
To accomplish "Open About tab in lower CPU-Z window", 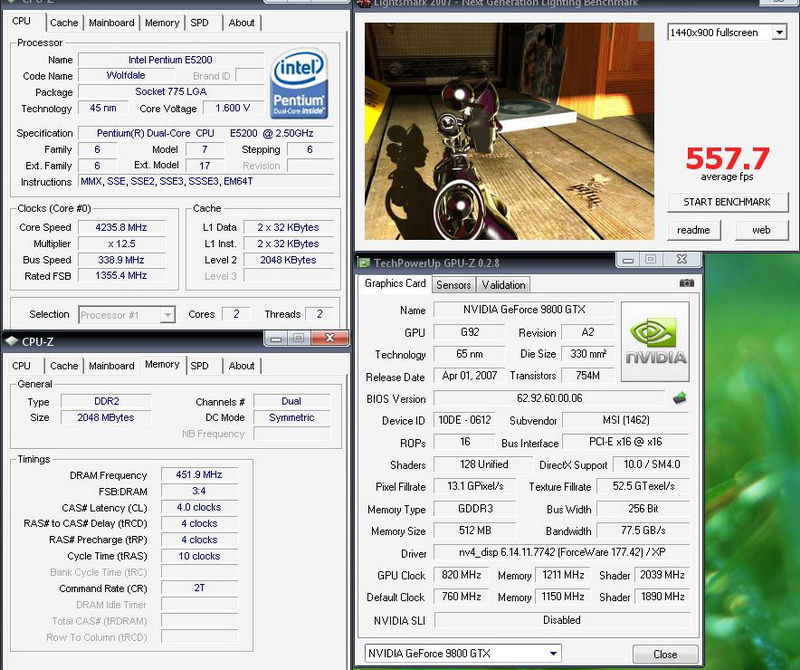I will (x=241, y=366).
